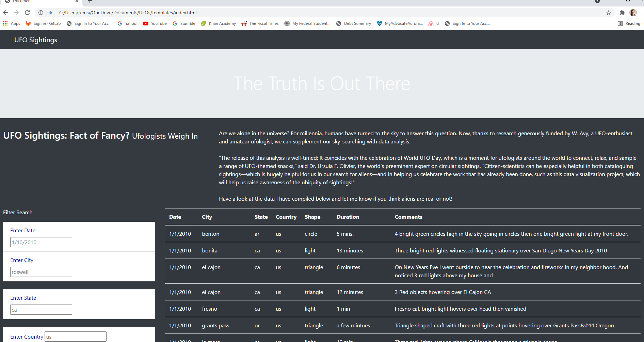Image resolution: width=644 pixels, height=342 pixels.
Task: Click the Enter Date input field
Action: (41, 242)
